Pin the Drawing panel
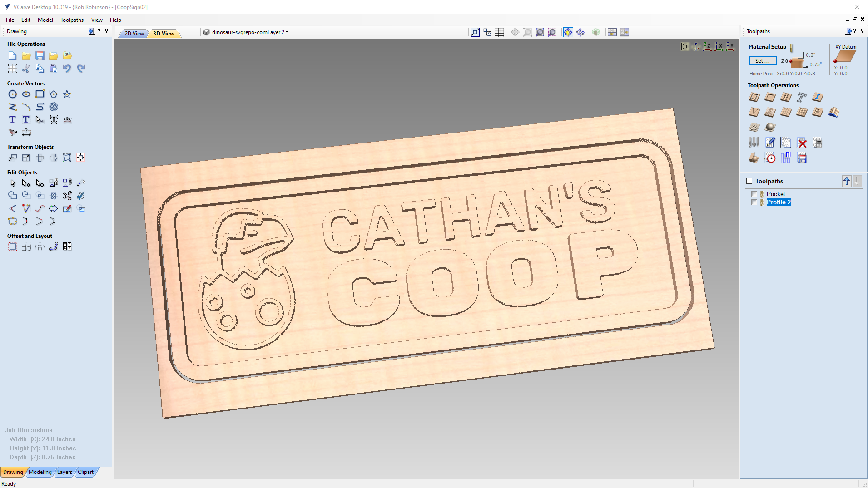This screenshot has width=868, height=488. [x=107, y=31]
